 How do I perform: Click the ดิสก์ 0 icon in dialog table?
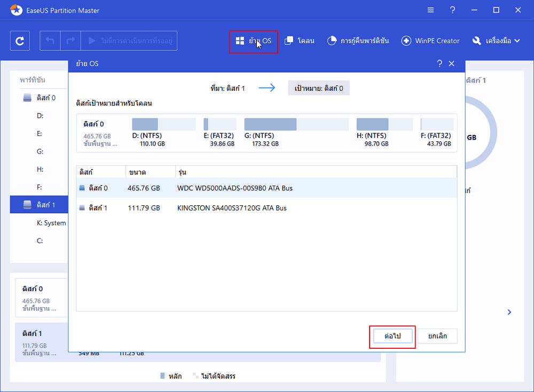tap(82, 188)
